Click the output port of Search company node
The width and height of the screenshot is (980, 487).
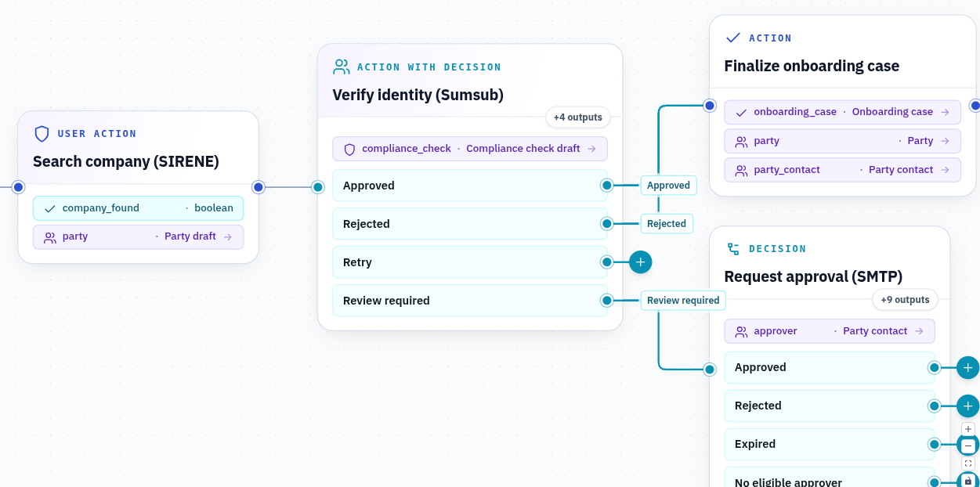[x=259, y=187]
